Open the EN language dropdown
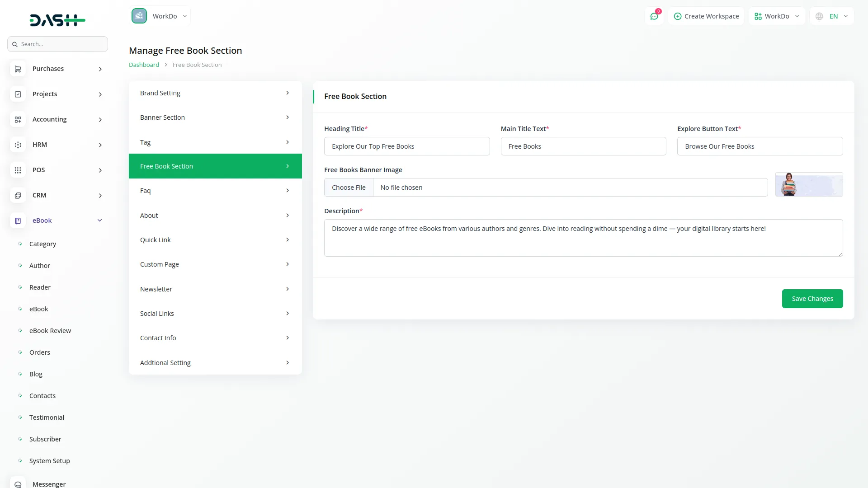 coord(832,16)
